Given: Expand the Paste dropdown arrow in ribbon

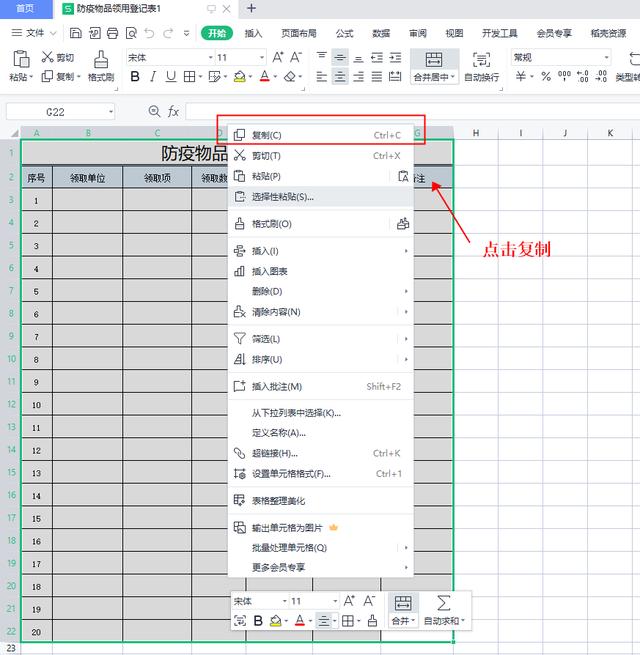Looking at the screenshot, I should pyautogui.click(x=31, y=77).
